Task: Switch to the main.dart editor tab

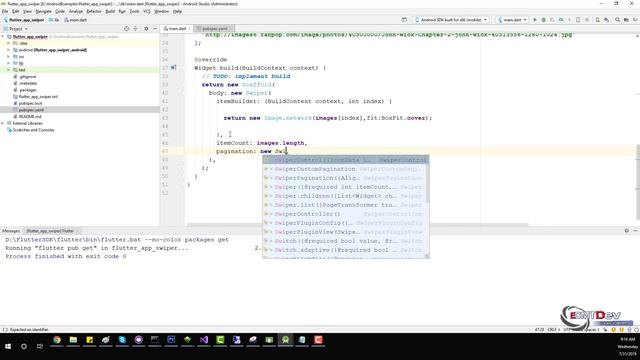Action: click(177, 29)
